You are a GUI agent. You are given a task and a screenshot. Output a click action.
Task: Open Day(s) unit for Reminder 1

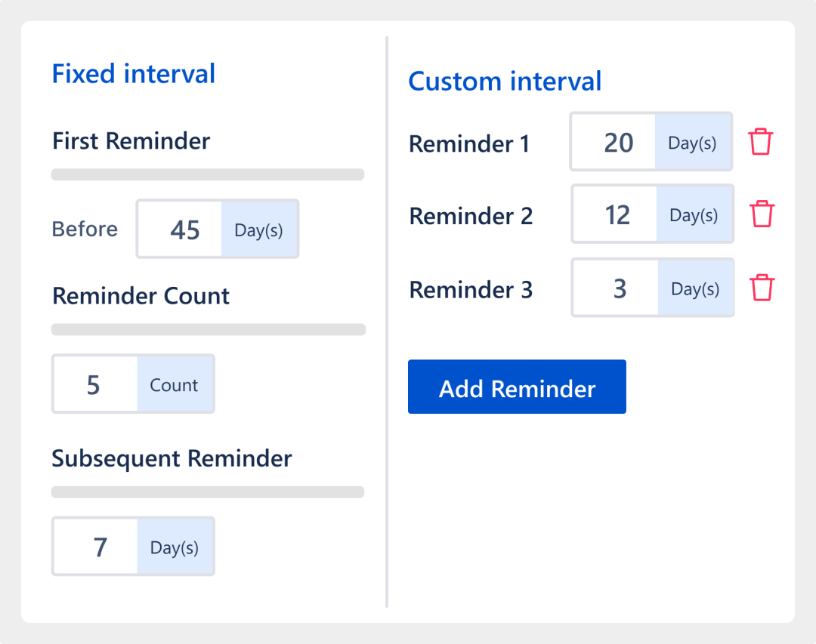693,142
